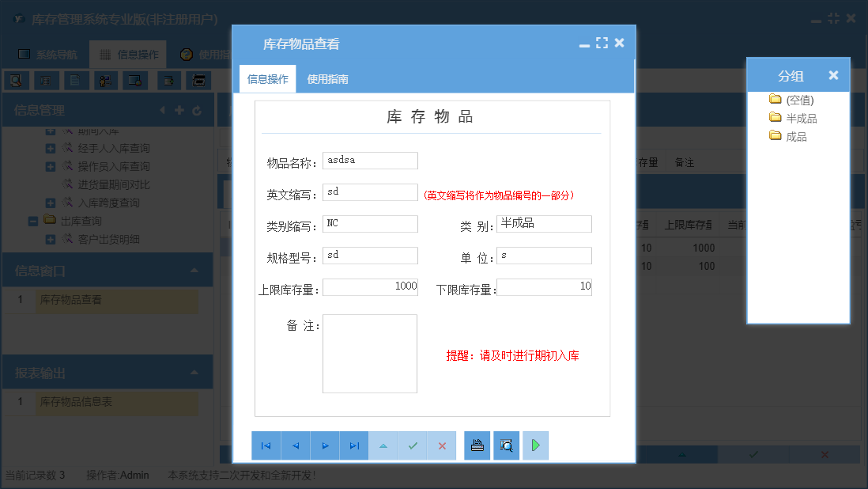
Task: Open the print preview icon
Action: 506,445
